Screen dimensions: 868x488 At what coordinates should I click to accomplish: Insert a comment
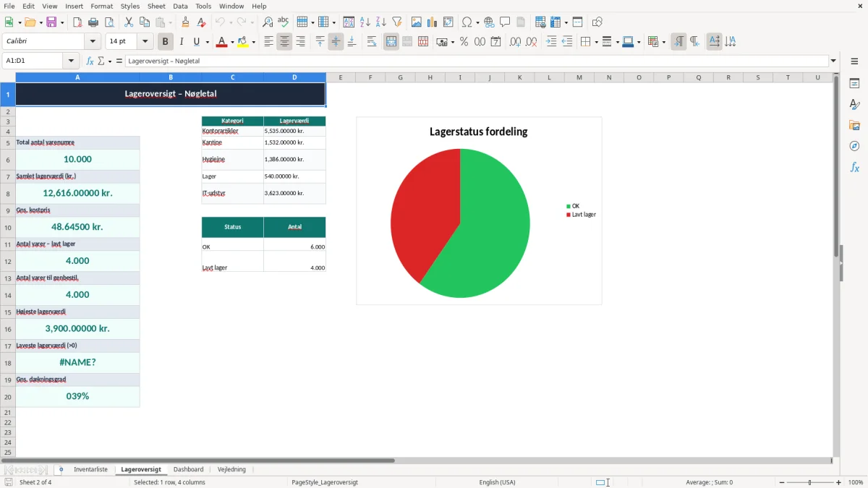coord(505,22)
